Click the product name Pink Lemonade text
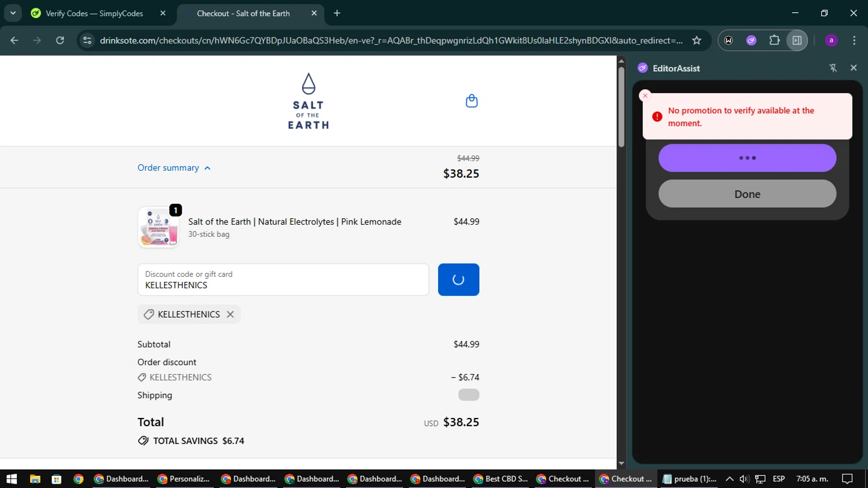 click(x=295, y=222)
